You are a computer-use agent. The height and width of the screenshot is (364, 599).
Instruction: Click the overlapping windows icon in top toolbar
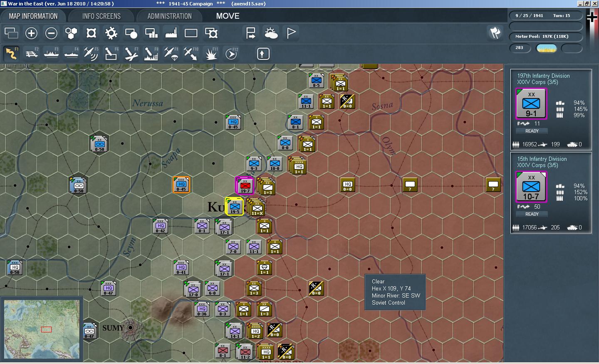pyautogui.click(x=11, y=33)
